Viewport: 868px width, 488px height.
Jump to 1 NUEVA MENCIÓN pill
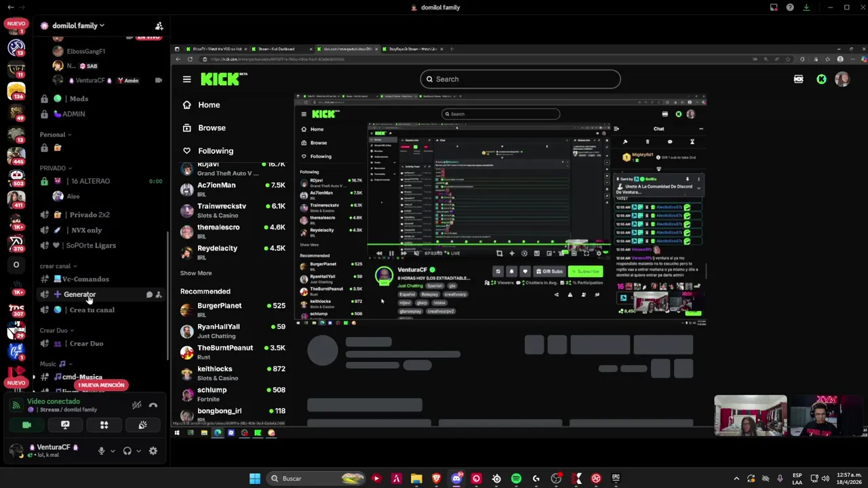101,385
